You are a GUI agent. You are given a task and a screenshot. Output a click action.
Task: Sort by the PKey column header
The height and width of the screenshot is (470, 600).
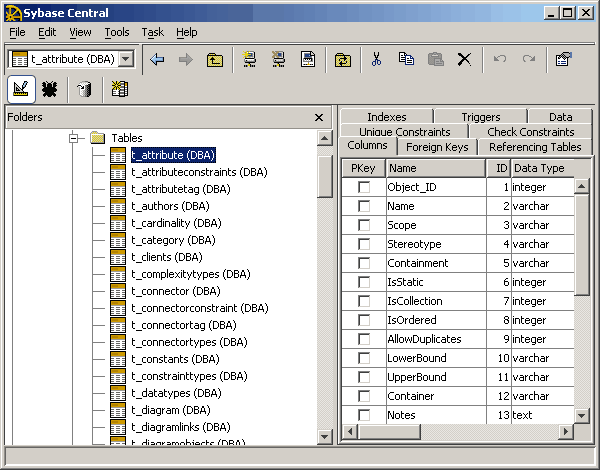pyautogui.click(x=363, y=168)
